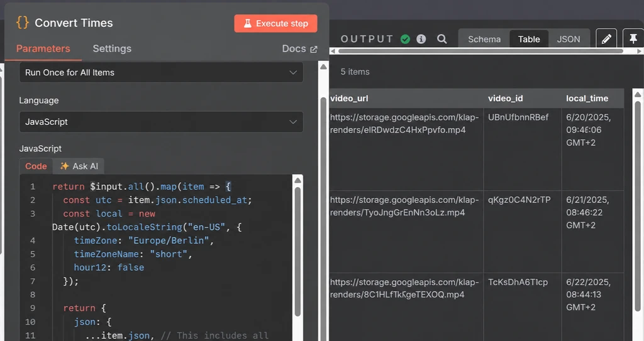The width and height of the screenshot is (644, 341).
Task: Click the pencil edit output button
Action: click(x=606, y=39)
